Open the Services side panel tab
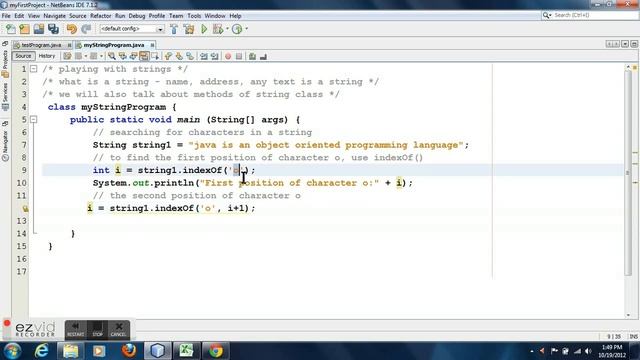The image size is (640, 360). (5, 96)
